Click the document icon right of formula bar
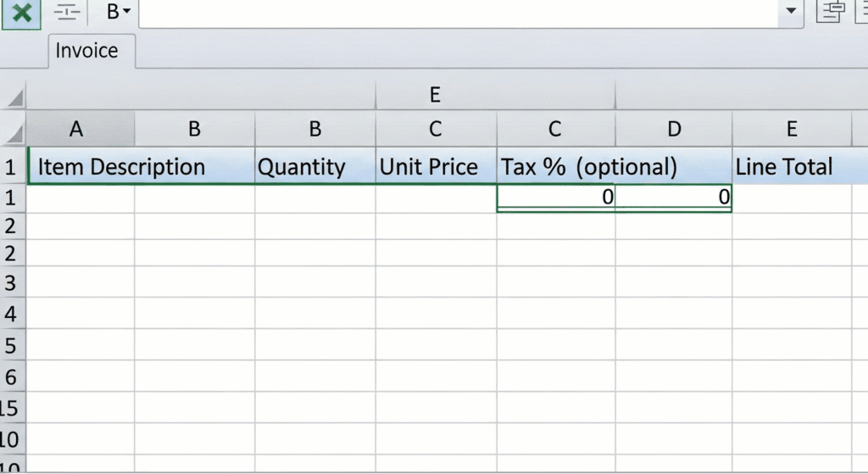This screenshot has height=474, width=868. click(x=831, y=12)
